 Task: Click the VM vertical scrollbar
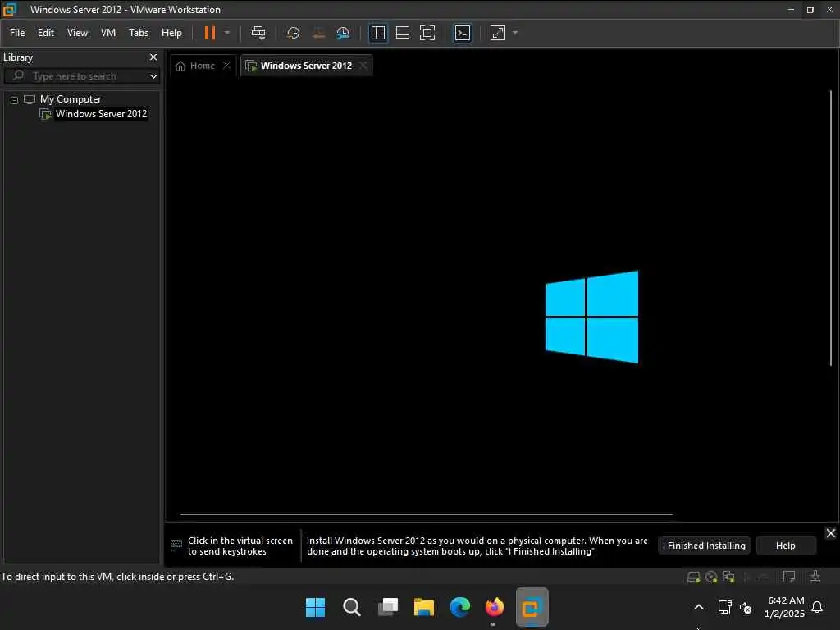831,228
